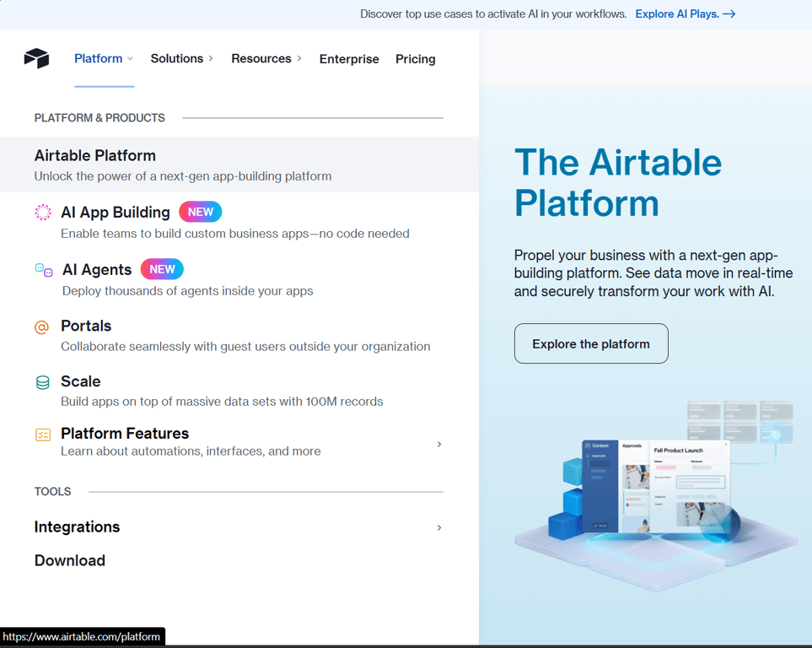The width and height of the screenshot is (812, 648).
Task: Open the Platform nav menu
Action: (x=104, y=58)
